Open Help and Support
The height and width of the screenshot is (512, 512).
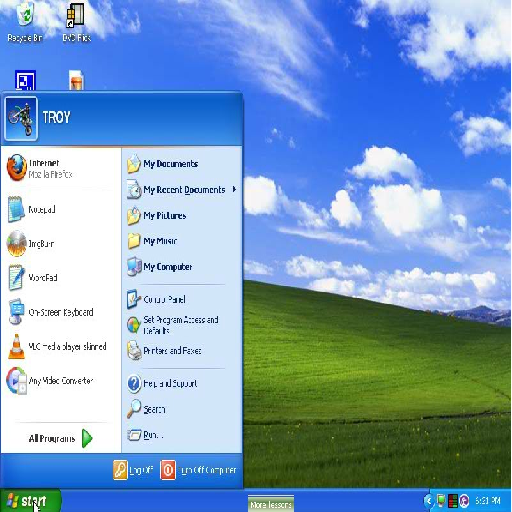click(x=182, y=383)
